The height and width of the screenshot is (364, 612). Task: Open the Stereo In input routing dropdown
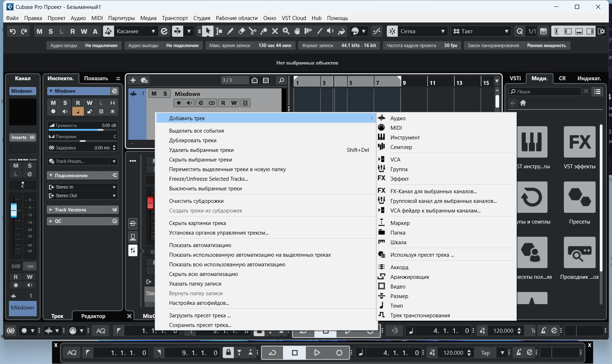pyautogui.click(x=83, y=187)
